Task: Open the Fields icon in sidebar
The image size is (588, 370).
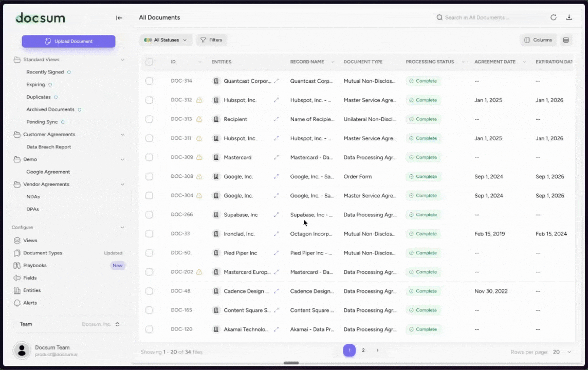Action: [x=17, y=278]
